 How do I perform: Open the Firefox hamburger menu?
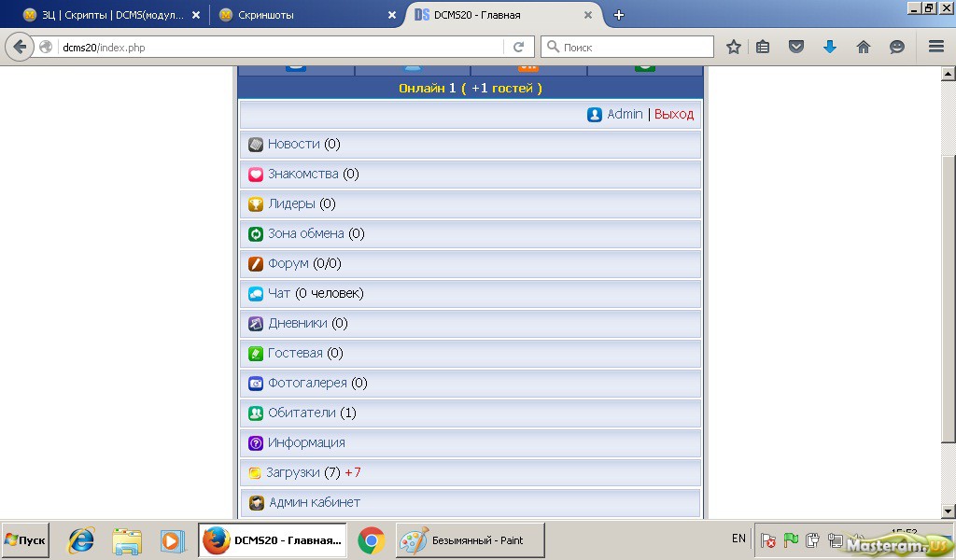pos(936,47)
